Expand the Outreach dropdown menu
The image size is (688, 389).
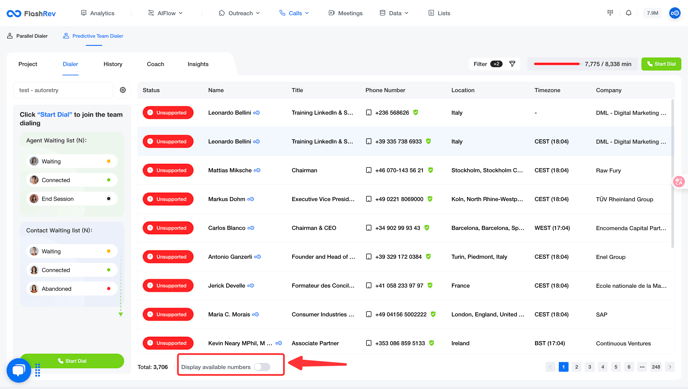[x=239, y=13]
